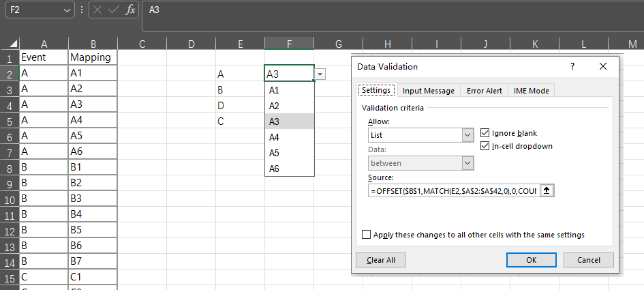Select column C header
Screen dimensions: 644x290
click(x=142, y=44)
